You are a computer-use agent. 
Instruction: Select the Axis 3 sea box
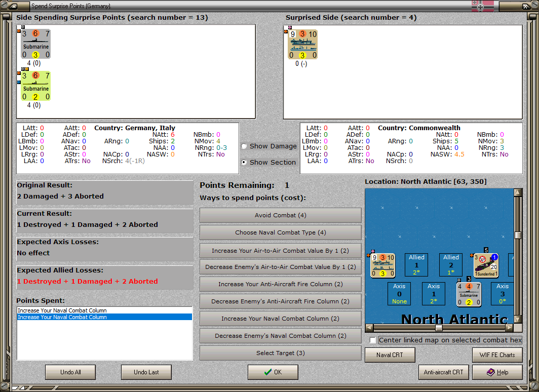tap(502, 294)
